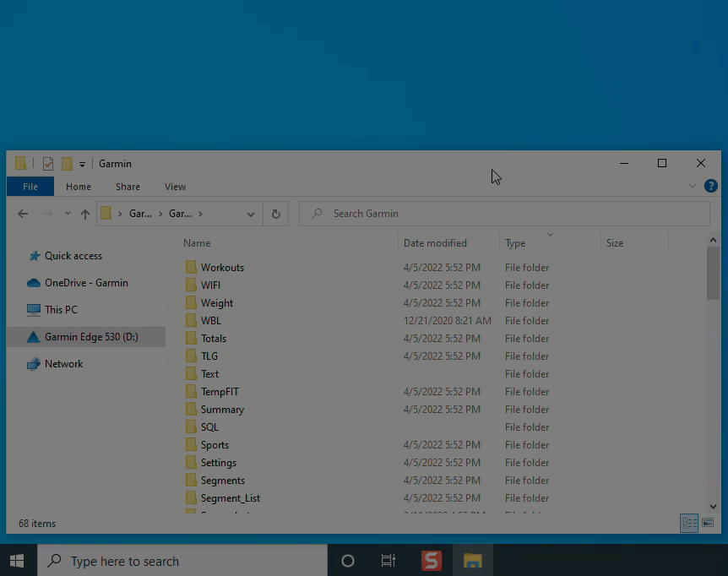The width and height of the screenshot is (728, 576).
Task: Sort by the Name column header
Action: tap(197, 243)
